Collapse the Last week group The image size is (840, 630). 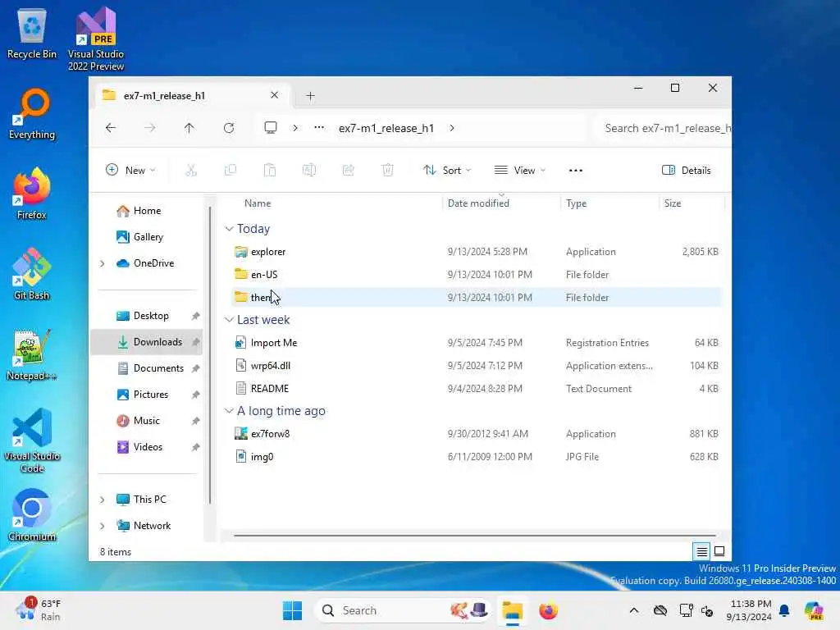(x=229, y=320)
